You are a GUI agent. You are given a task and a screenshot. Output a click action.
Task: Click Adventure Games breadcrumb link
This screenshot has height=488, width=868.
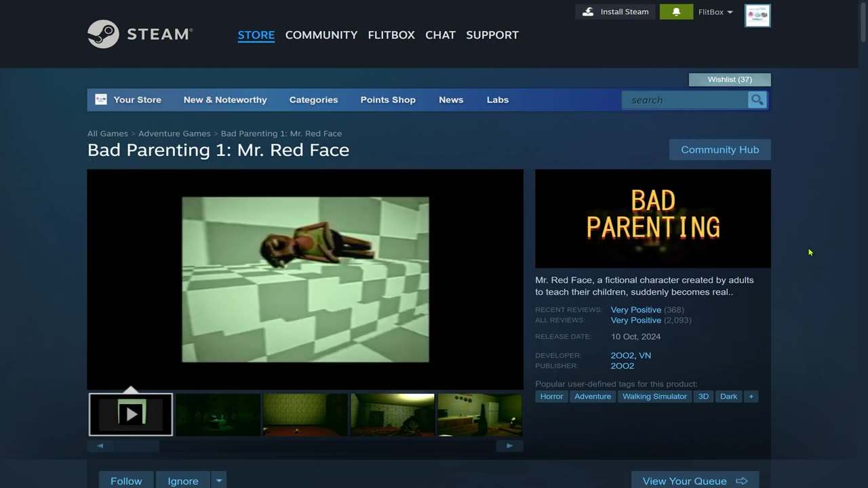(174, 134)
